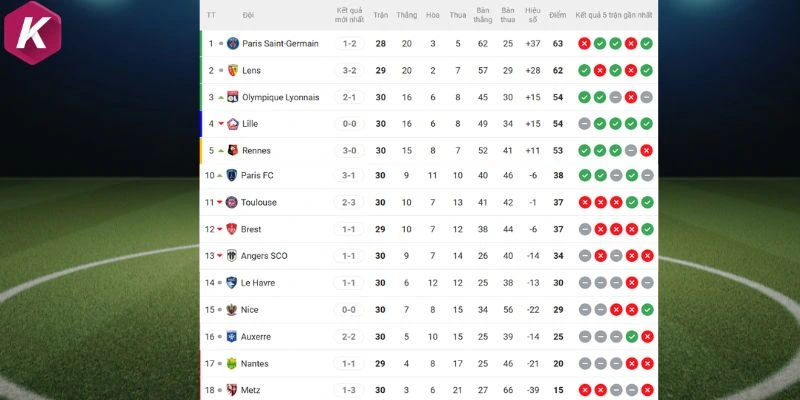800x400 pixels.
Task: Click the 2-2 latest result for Auxerre
Action: [x=349, y=336]
